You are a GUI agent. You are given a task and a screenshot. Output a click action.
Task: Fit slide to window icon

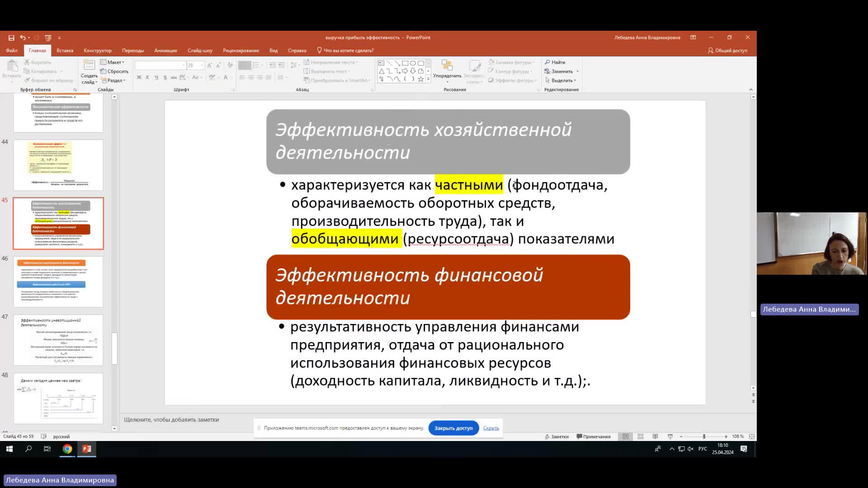pos(752,436)
